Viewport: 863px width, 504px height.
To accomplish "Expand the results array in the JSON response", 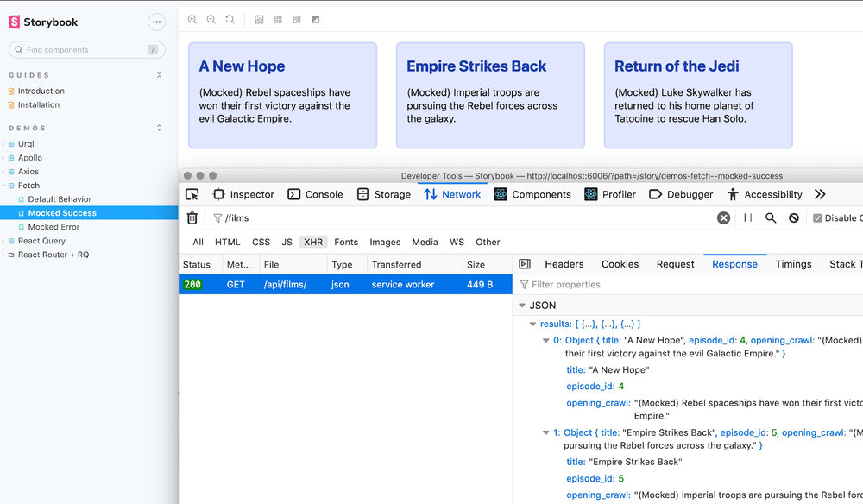I will click(532, 324).
